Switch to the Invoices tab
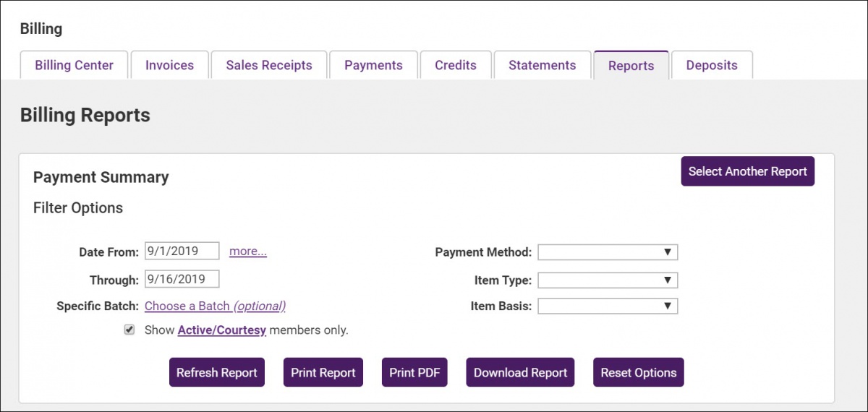The height and width of the screenshot is (412, 868). point(169,65)
